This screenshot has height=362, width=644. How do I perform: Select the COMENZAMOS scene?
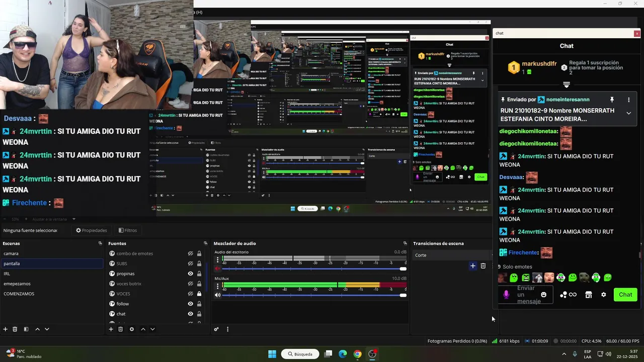pos(52,294)
